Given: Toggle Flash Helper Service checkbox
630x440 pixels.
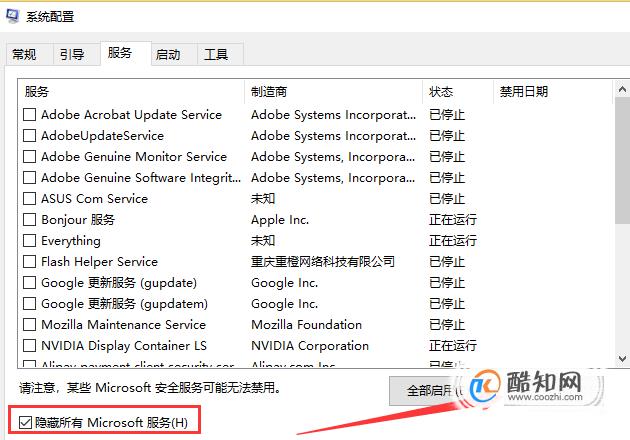Looking at the screenshot, I should (x=29, y=261).
